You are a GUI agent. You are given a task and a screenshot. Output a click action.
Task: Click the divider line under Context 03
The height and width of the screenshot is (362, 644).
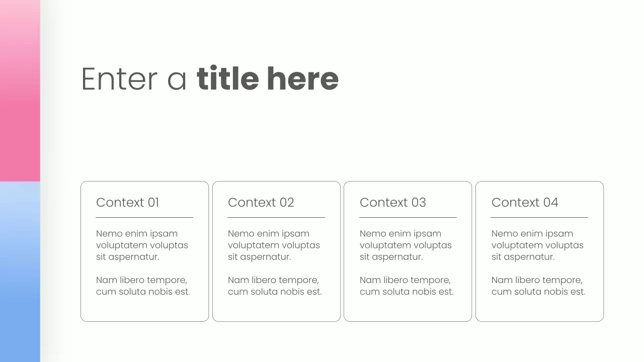(x=408, y=218)
